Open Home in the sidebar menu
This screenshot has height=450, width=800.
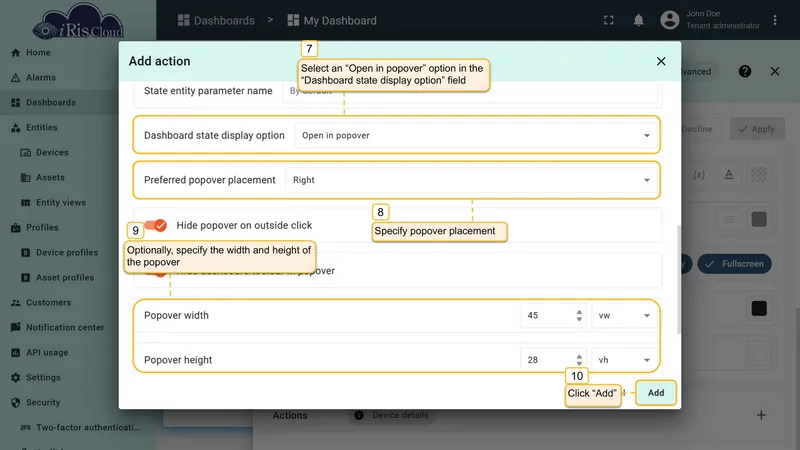point(38,53)
